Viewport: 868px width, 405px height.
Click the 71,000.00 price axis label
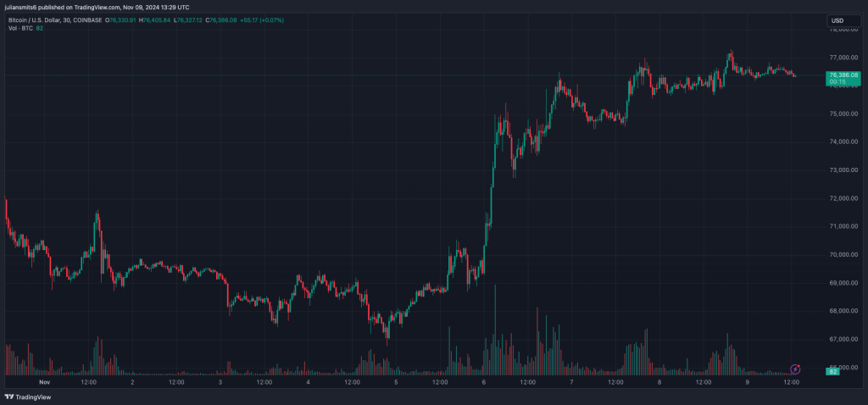click(843, 227)
